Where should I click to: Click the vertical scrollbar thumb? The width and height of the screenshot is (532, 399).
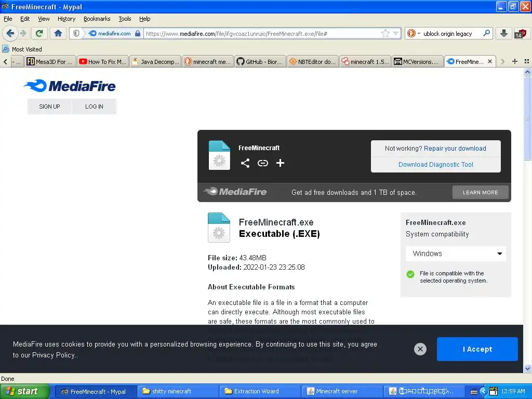tap(527, 118)
